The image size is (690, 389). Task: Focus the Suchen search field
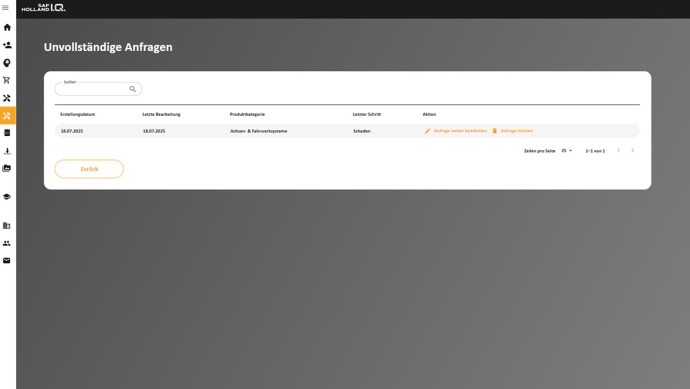click(x=98, y=89)
